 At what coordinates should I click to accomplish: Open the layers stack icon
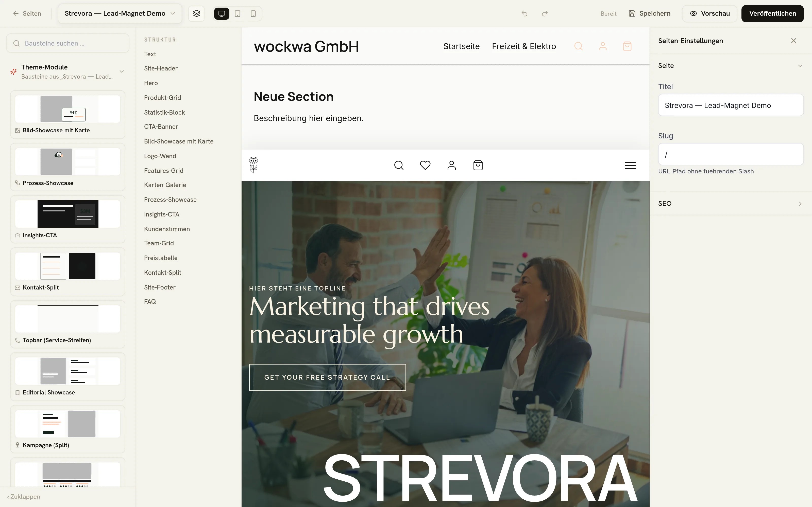pos(196,13)
